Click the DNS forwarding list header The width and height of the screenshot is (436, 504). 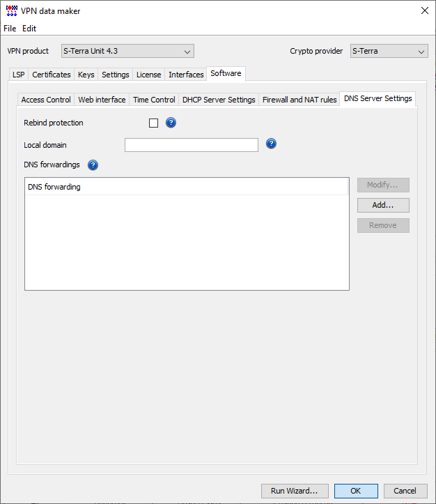pyautogui.click(x=186, y=187)
